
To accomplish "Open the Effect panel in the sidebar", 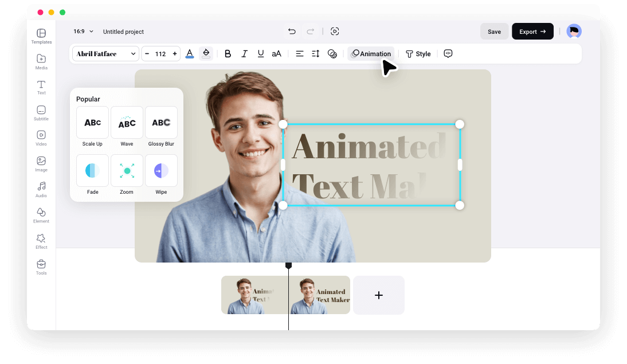I will pos(41,241).
